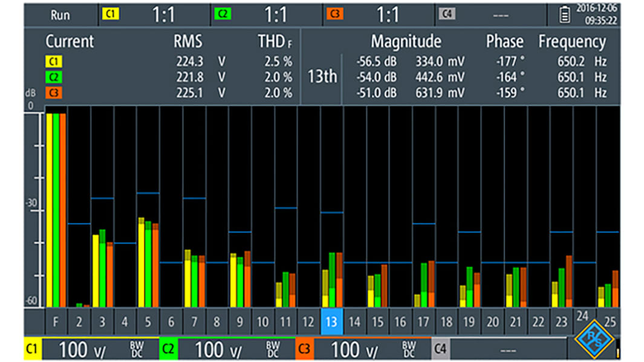Select the yellow C1 channel badge in top bar
This screenshot has width=644, height=362.
click(111, 15)
